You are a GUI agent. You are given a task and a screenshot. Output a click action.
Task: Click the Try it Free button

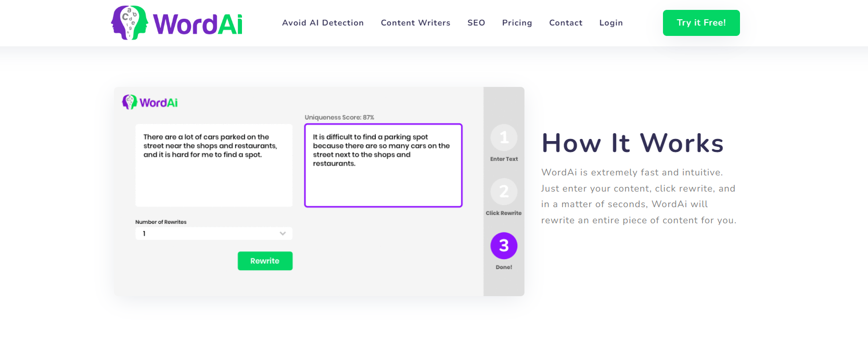click(x=701, y=23)
